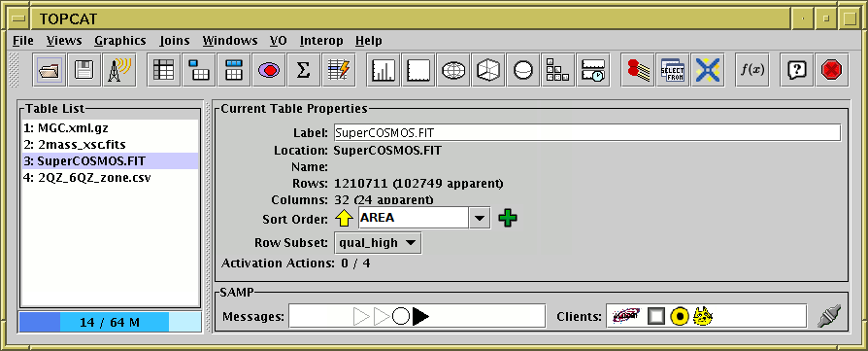
Task: Open the Histogram plot icon
Action: 384,70
